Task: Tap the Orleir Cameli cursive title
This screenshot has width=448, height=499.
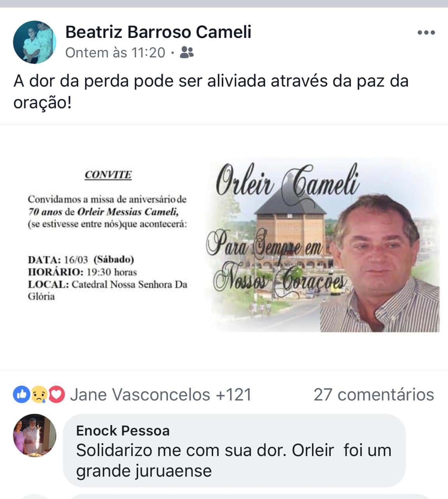Action: tap(287, 181)
